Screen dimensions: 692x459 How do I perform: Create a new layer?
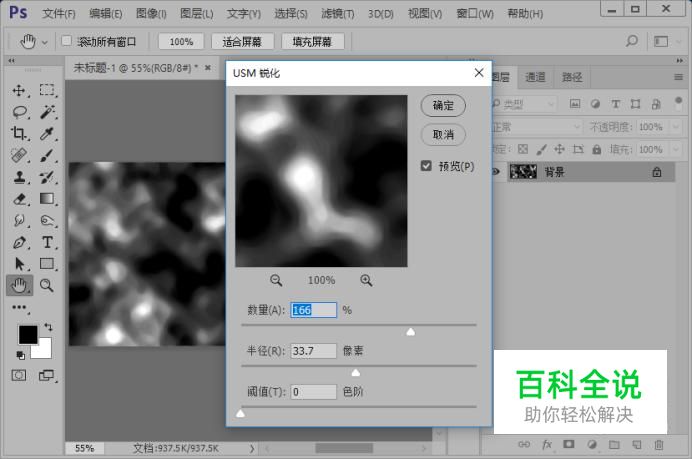(x=637, y=444)
